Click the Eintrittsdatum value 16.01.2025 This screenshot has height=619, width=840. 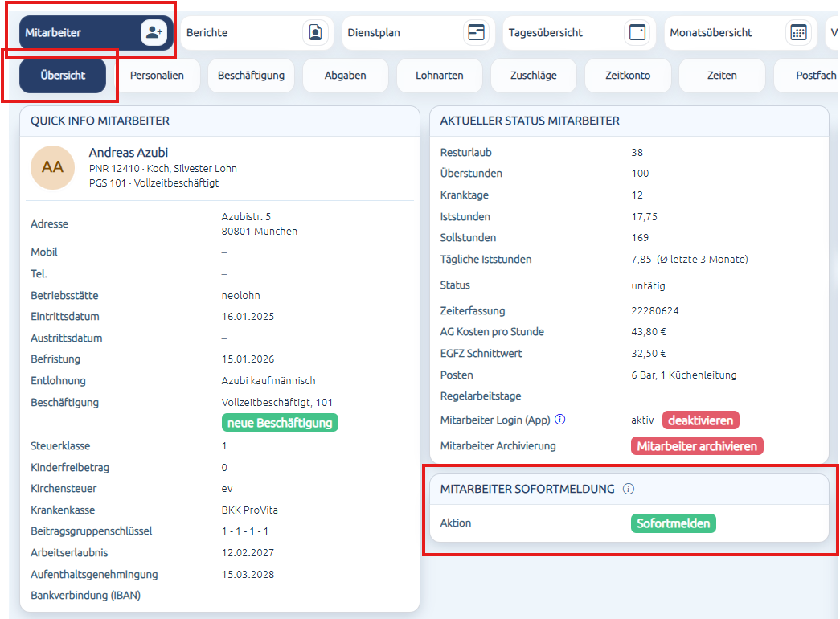(248, 316)
